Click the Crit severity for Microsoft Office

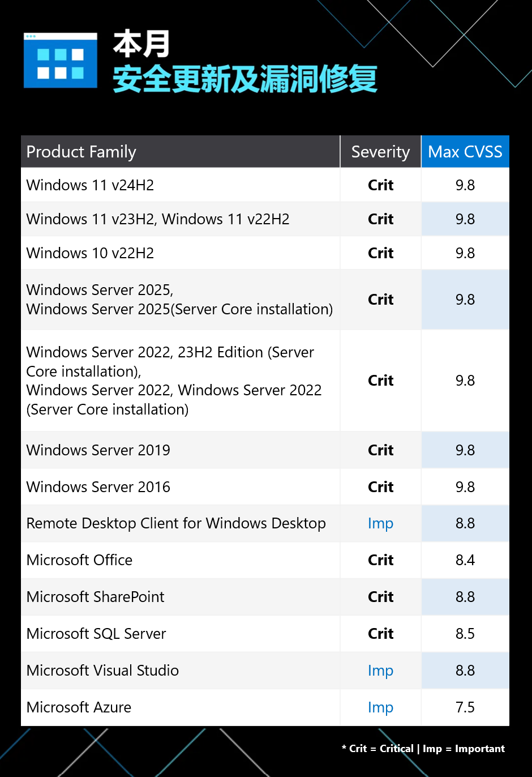pyautogui.click(x=380, y=560)
